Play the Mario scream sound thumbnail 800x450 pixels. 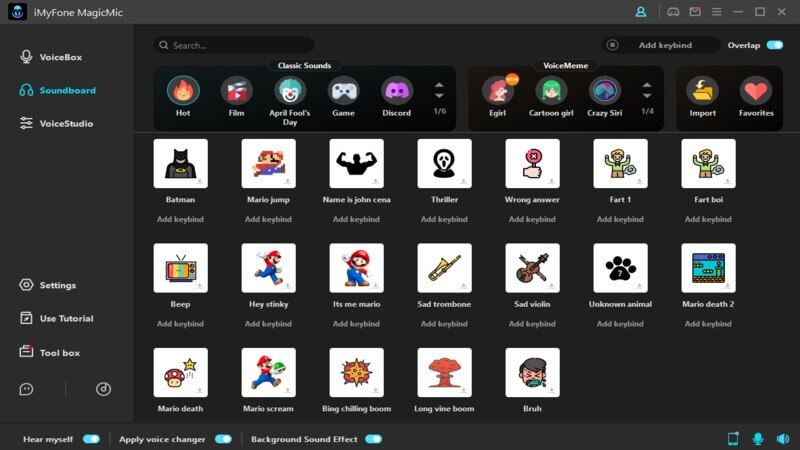(x=268, y=372)
